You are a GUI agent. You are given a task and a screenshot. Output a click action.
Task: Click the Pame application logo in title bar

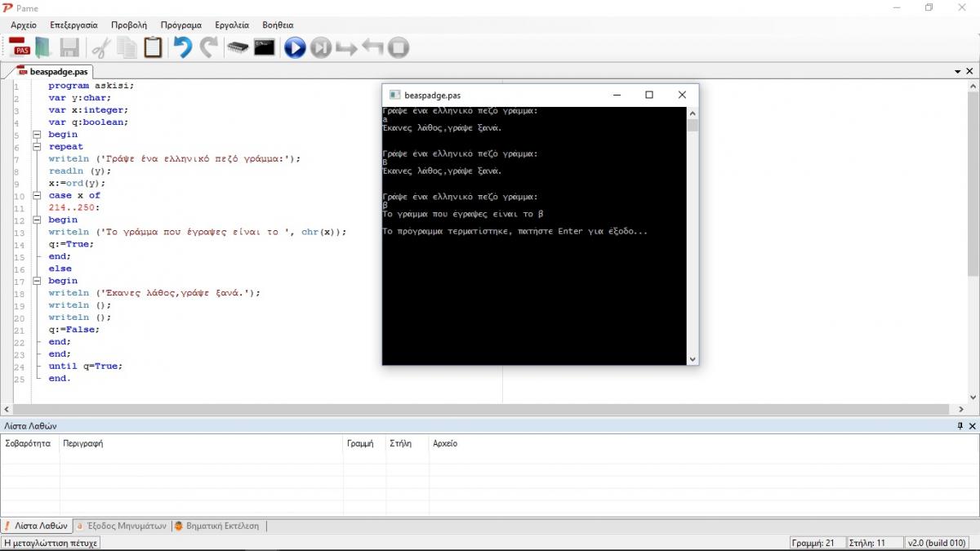[8, 8]
